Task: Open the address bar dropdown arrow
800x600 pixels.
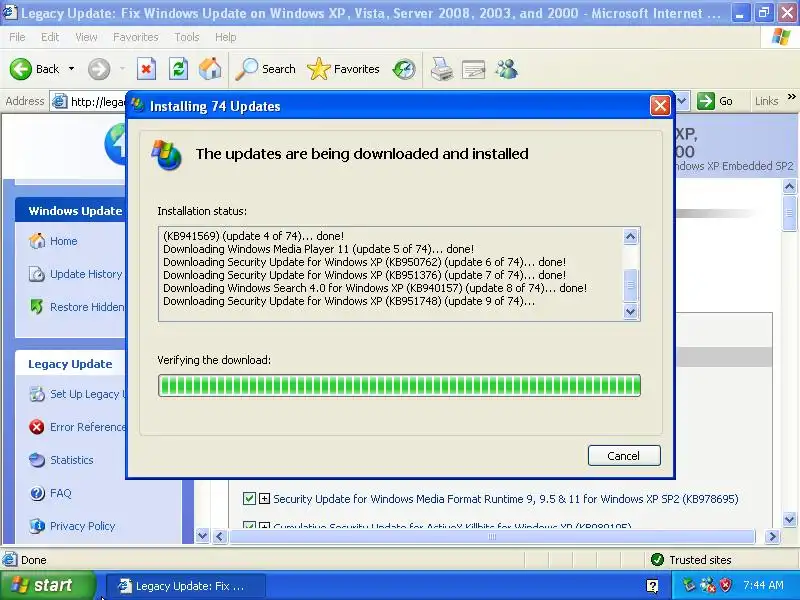Action: (x=682, y=101)
